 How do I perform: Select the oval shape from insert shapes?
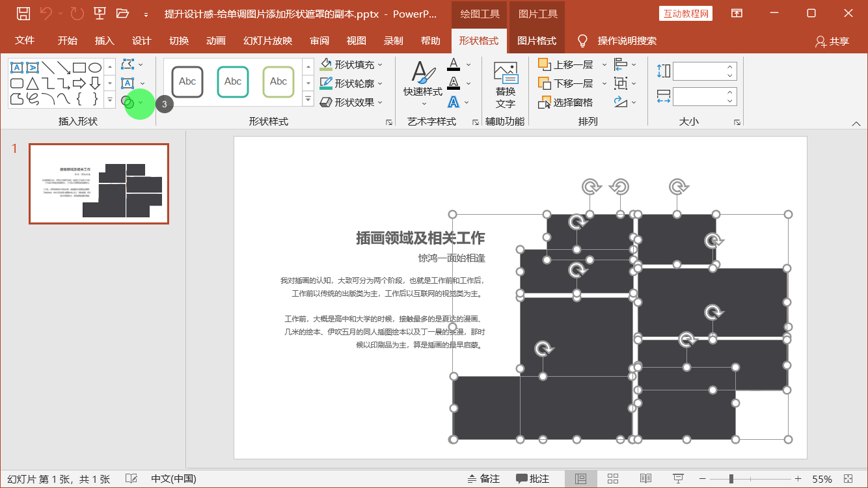point(95,68)
